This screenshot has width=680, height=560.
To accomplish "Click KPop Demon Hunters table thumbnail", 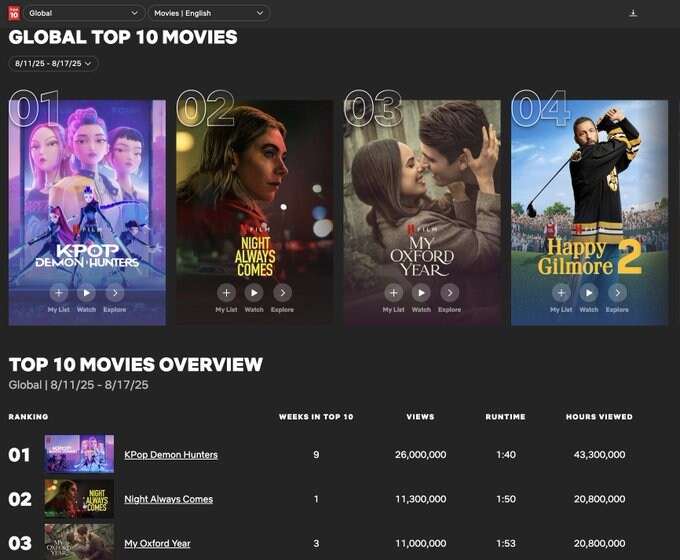I will [79, 454].
